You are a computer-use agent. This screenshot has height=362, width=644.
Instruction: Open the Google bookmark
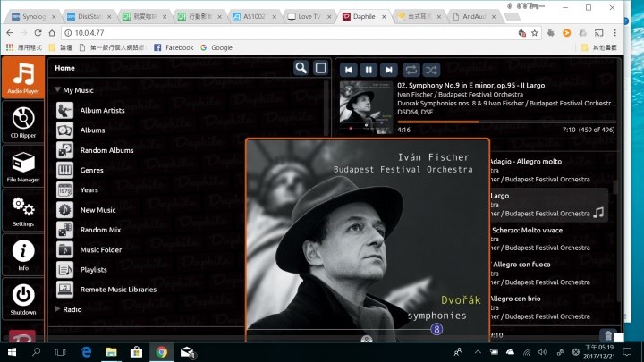[x=216, y=47]
